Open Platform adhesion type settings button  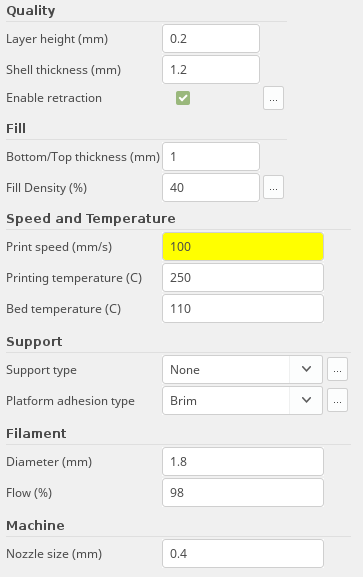coord(337,400)
